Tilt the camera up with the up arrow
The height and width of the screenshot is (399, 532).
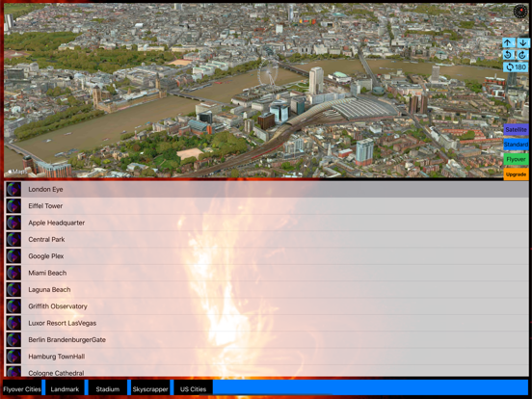point(508,43)
